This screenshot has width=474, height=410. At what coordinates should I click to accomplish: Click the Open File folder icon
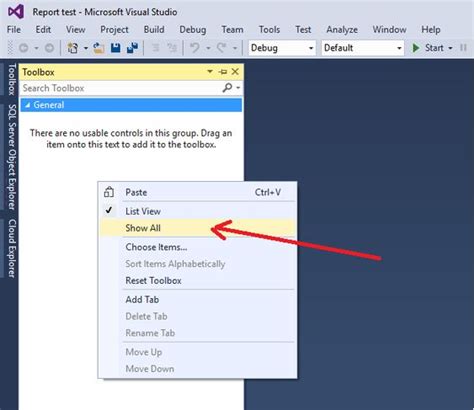[x=99, y=48]
